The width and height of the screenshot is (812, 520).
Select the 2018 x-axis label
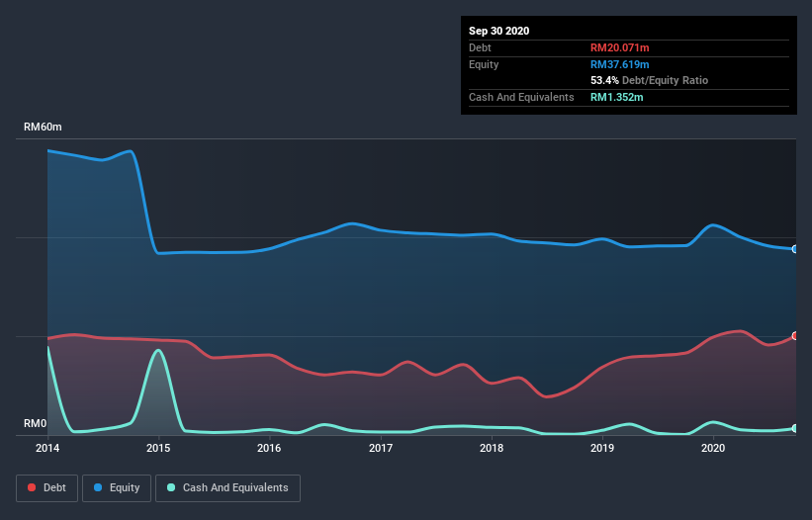coord(492,448)
